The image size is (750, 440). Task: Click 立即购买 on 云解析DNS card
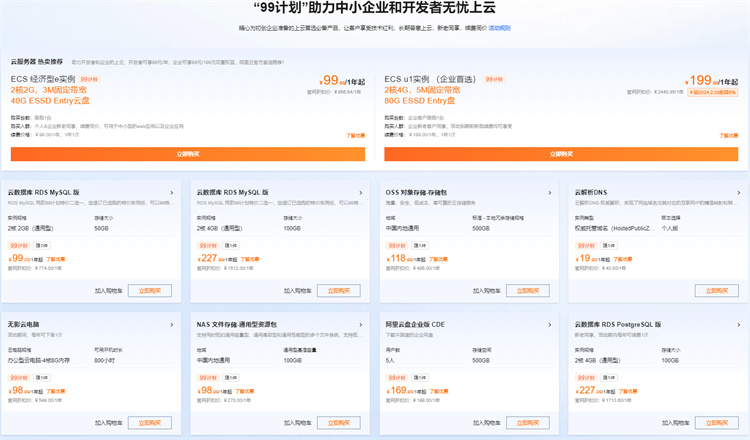[x=717, y=291]
